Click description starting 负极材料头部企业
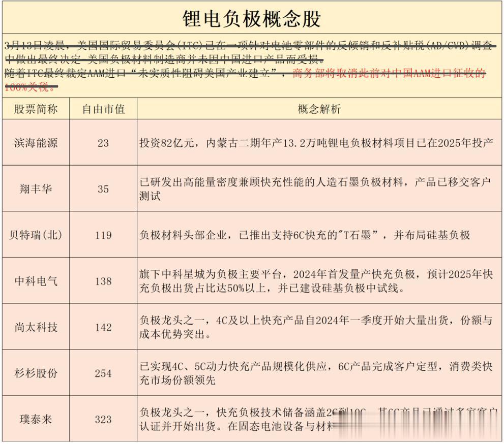The height and width of the screenshot is (444, 504). (305, 235)
